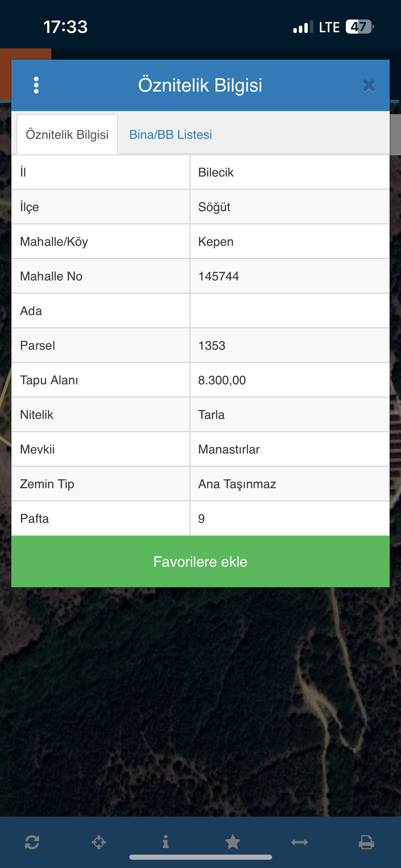Open the three-dot options menu
Screen dimensions: 401x868
(36, 85)
